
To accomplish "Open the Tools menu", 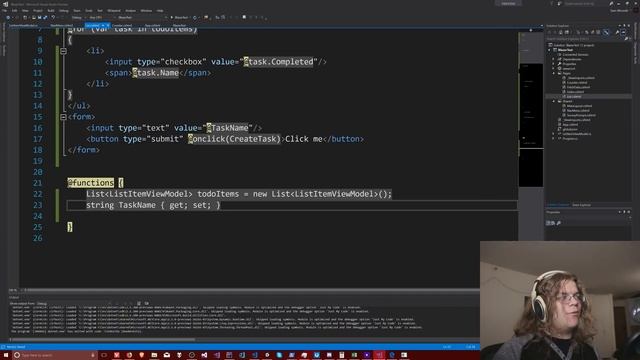I will click(89, 10).
